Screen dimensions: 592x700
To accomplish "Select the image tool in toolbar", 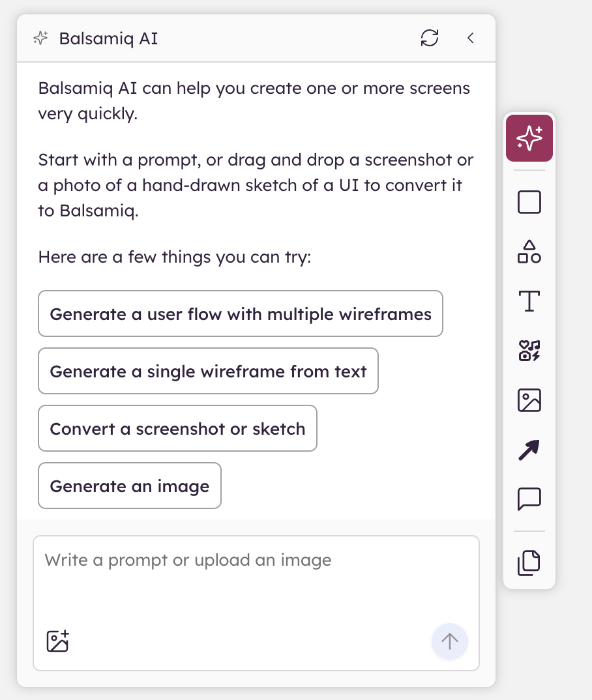I will pos(529,400).
